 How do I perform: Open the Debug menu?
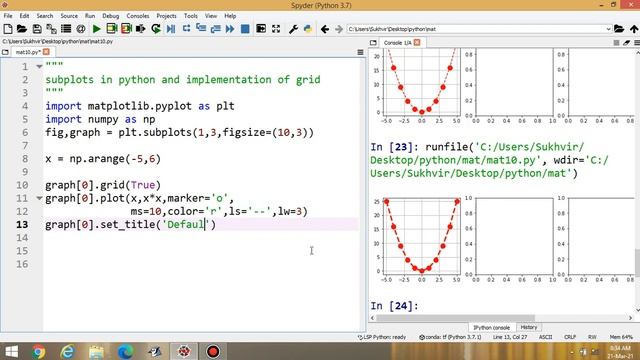pyautogui.click(x=111, y=16)
